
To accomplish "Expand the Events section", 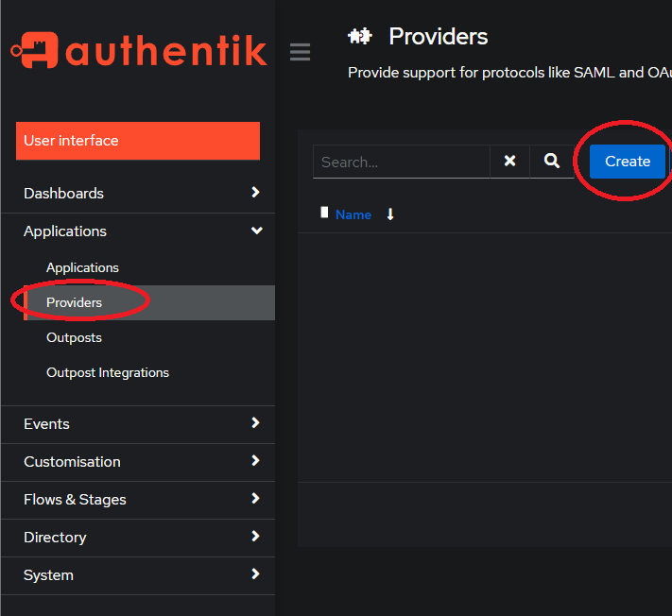I will (x=138, y=423).
